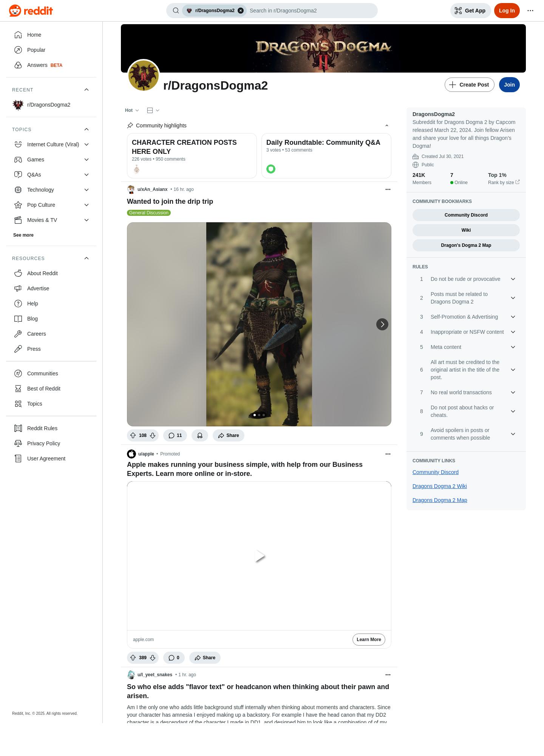Click the Get App button

470,11
